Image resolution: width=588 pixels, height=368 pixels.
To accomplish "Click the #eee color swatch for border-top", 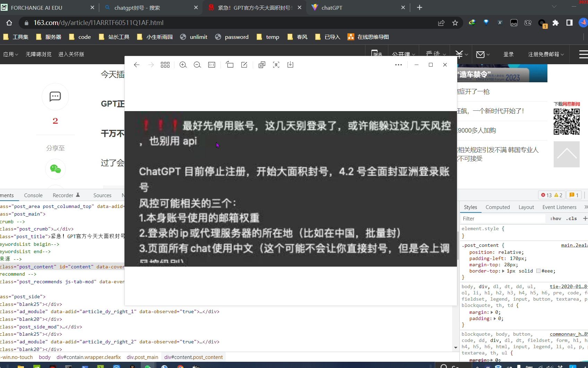I will tap(538, 271).
